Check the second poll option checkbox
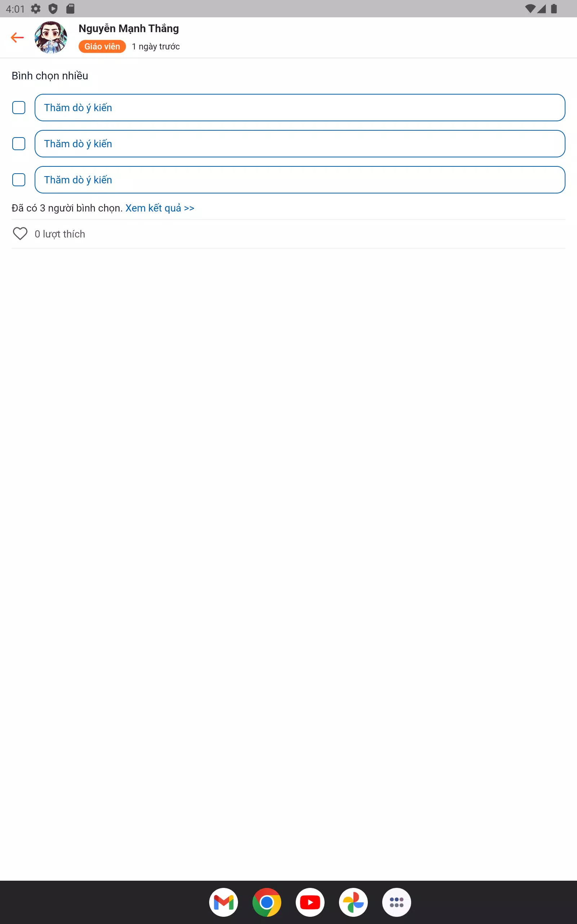The width and height of the screenshot is (577, 924). tap(19, 144)
